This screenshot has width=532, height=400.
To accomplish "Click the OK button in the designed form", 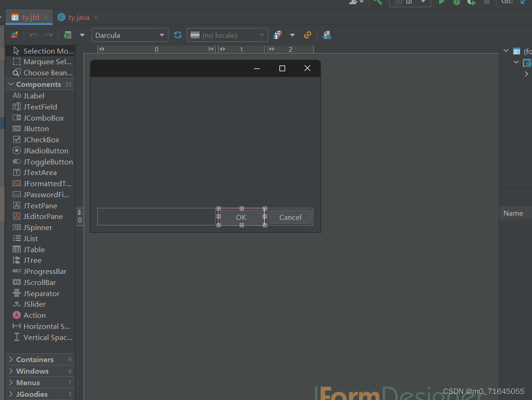I will tap(241, 217).
